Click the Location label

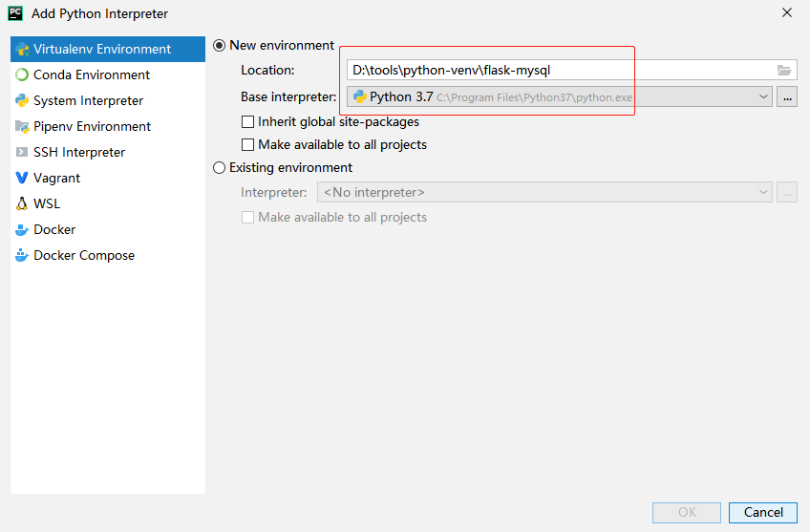coord(267,71)
